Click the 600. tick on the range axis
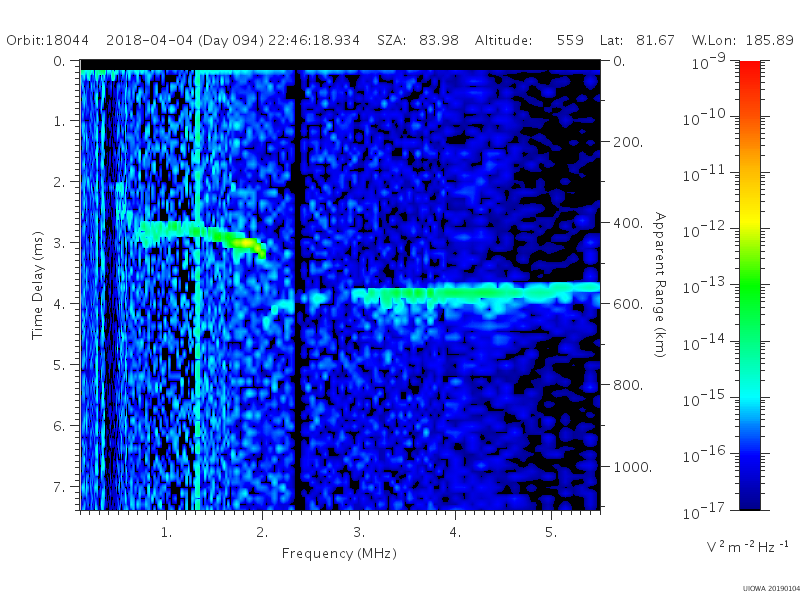800x600 pixels. click(628, 304)
